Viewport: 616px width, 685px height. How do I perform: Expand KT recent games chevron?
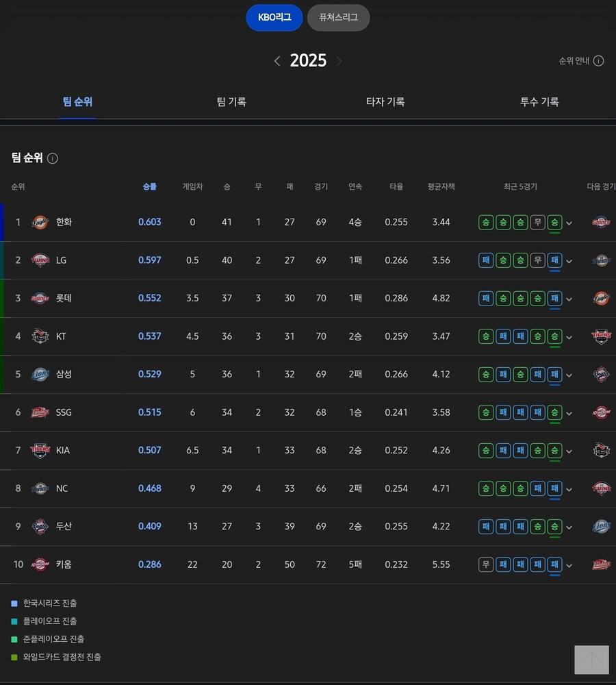point(569,337)
